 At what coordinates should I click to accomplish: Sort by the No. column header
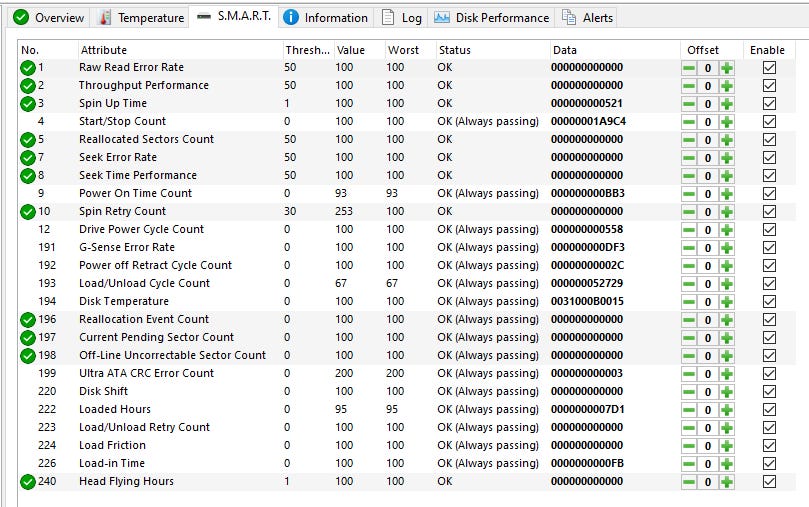click(x=47, y=50)
